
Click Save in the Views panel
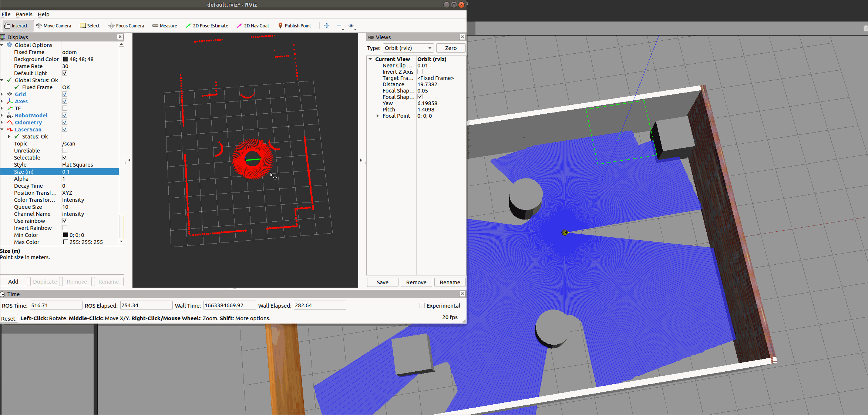[383, 282]
